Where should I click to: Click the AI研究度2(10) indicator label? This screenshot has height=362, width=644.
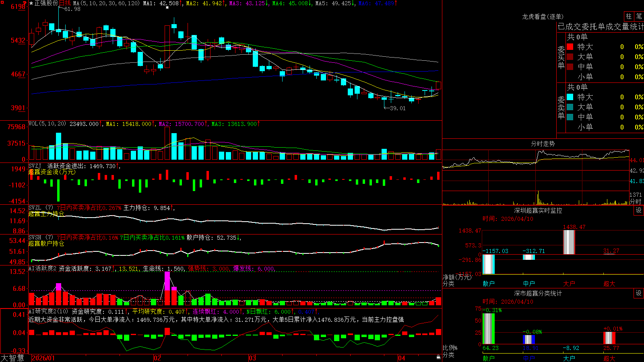(x=48, y=311)
